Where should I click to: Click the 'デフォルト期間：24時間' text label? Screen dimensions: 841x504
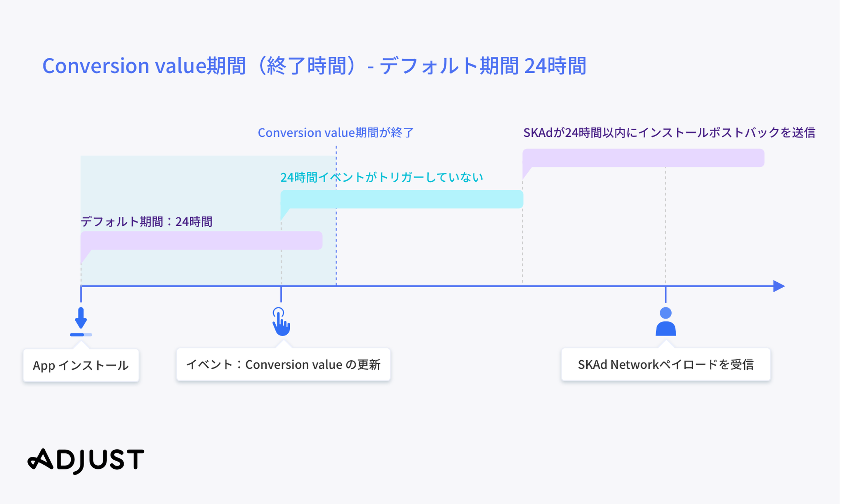coord(147,222)
